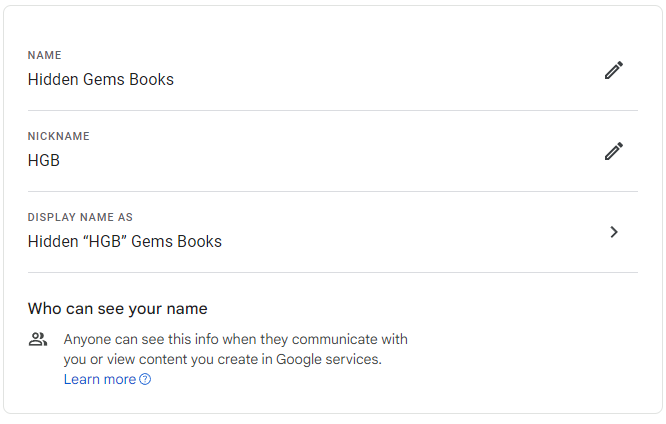The height and width of the screenshot is (424, 666).
Task: Open the Learn more link
Action: click(x=99, y=380)
